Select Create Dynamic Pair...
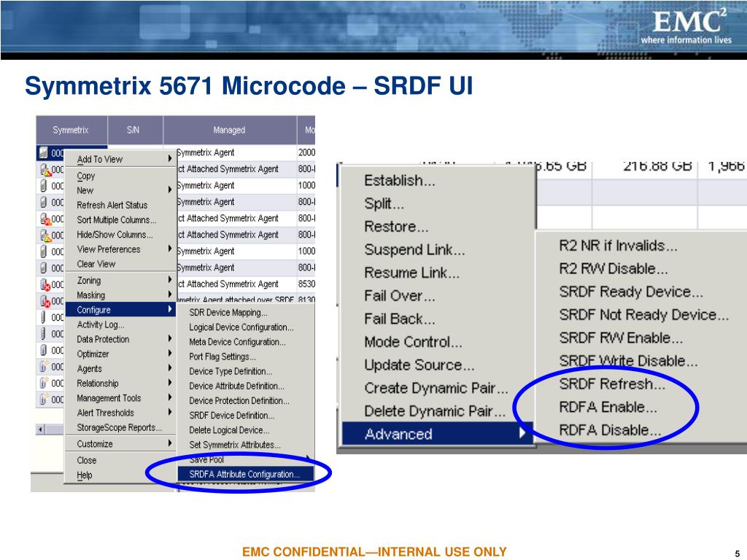 click(438, 388)
